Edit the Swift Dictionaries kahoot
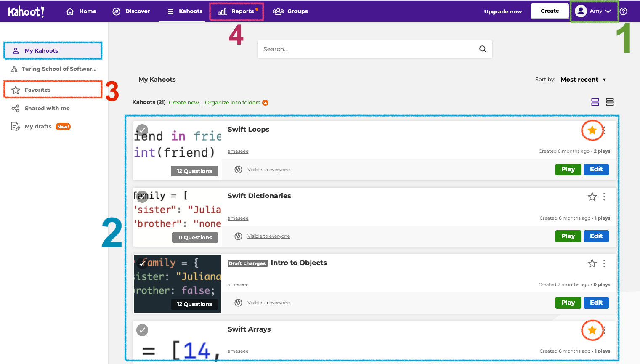Image resolution: width=640 pixels, height=364 pixels. [x=596, y=236]
